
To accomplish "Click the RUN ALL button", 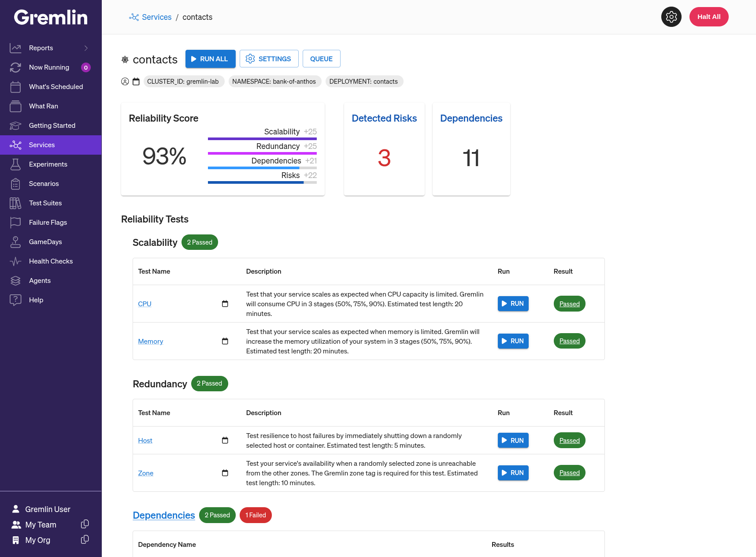I will tap(211, 59).
